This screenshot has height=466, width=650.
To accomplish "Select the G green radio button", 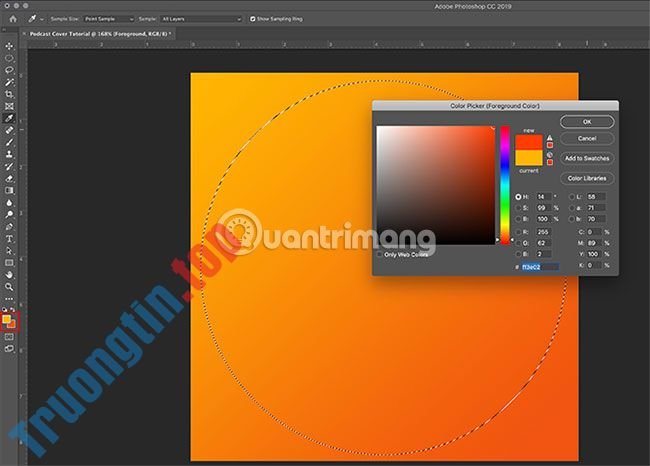I will click(x=518, y=243).
